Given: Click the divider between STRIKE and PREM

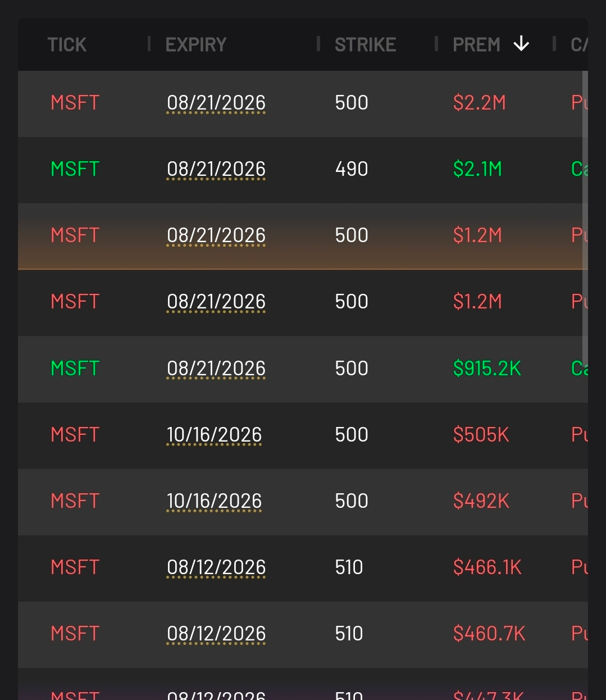Looking at the screenshot, I should click(436, 44).
